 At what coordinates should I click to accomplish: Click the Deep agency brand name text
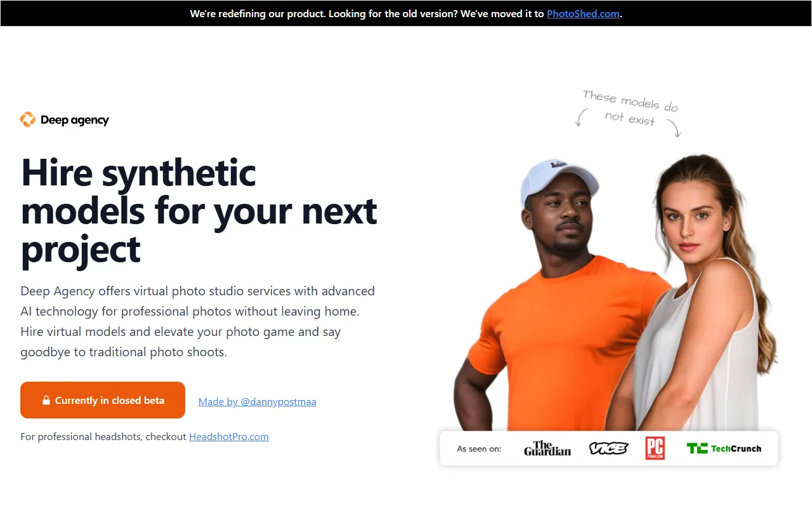75,120
